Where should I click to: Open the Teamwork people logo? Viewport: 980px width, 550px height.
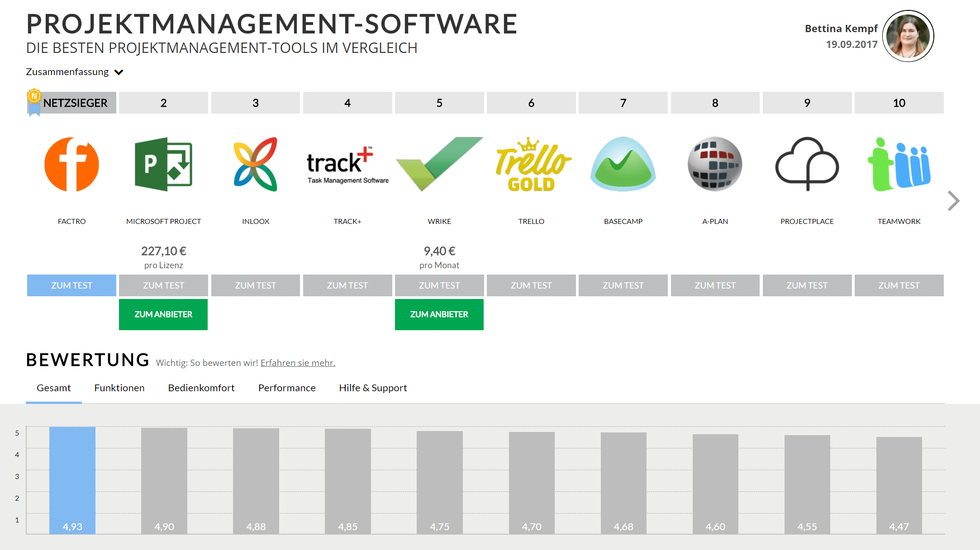click(x=899, y=164)
